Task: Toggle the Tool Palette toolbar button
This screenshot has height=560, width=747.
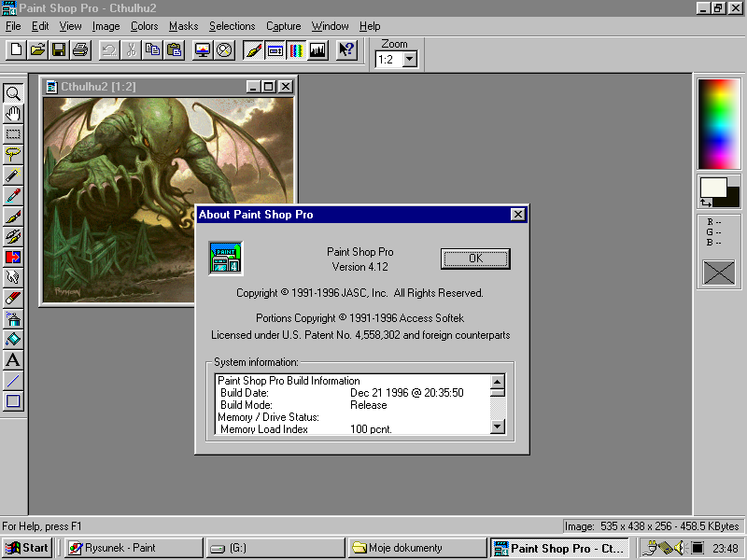Action: point(253,49)
